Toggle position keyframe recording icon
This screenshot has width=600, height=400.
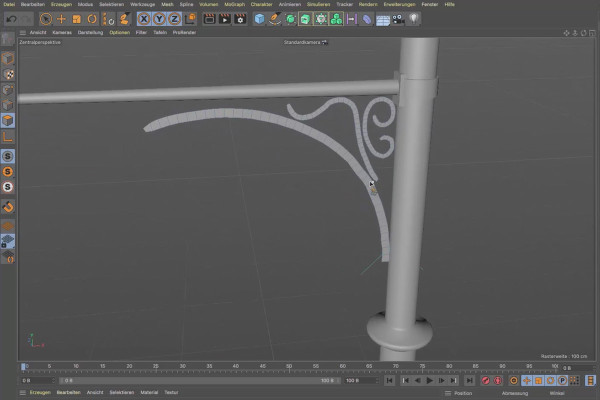[527, 380]
